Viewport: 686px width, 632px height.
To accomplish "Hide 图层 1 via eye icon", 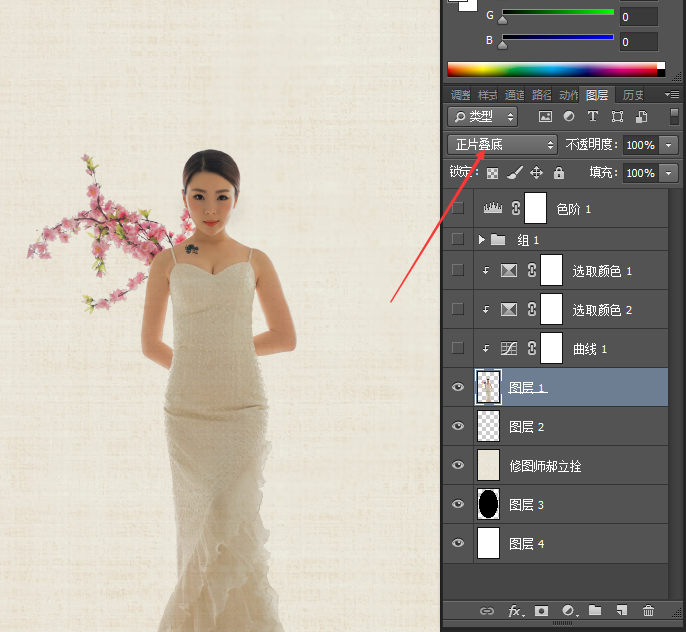I will (x=458, y=388).
